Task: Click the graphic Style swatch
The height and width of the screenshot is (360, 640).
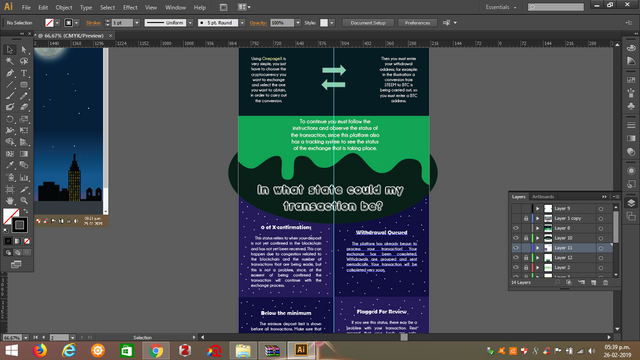Action: coord(324,23)
